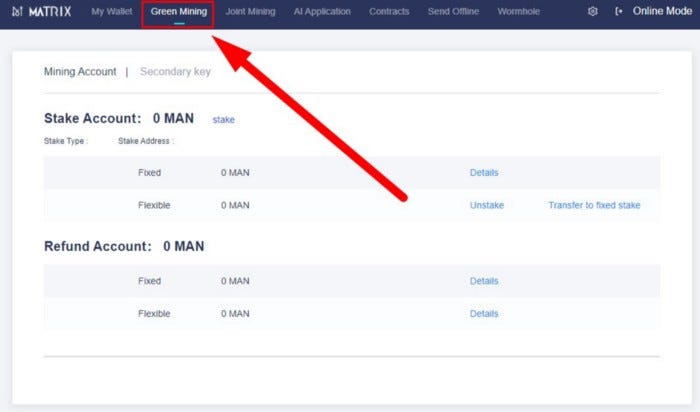Click Transfer to fixed stake
700x412 pixels.
(x=594, y=205)
